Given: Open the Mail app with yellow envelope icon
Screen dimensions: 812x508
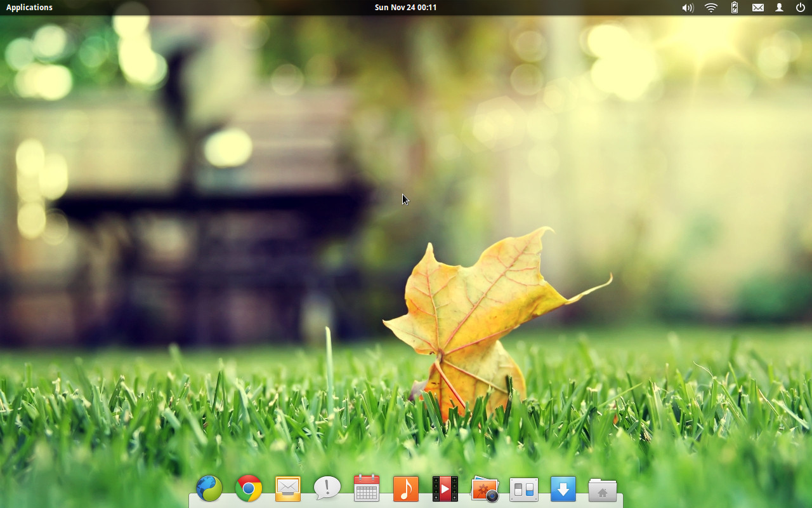Looking at the screenshot, I should (288, 489).
